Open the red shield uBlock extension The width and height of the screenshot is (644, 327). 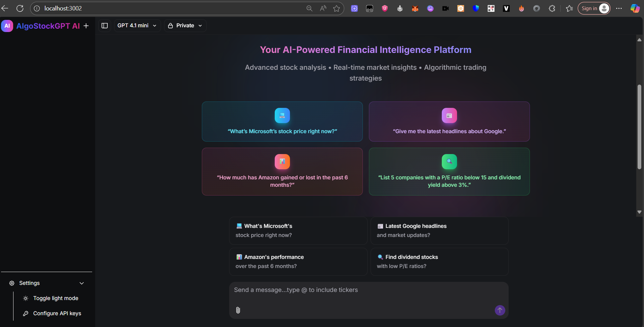coord(385,8)
